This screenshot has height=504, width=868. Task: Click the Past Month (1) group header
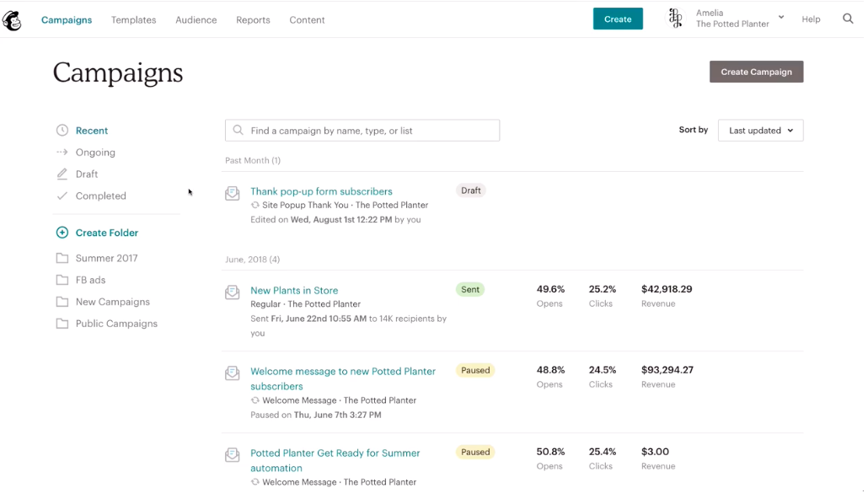pos(253,161)
